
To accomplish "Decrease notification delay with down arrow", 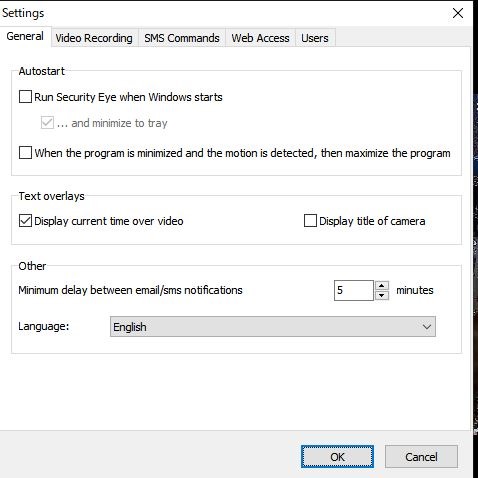I will point(382,295).
